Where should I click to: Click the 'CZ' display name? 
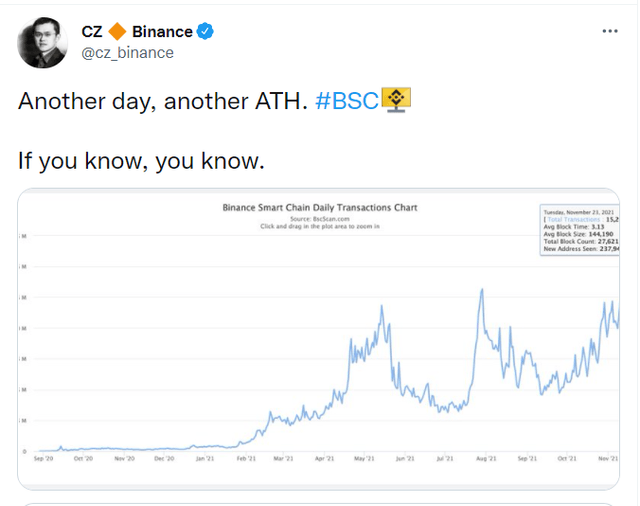pos(93,32)
